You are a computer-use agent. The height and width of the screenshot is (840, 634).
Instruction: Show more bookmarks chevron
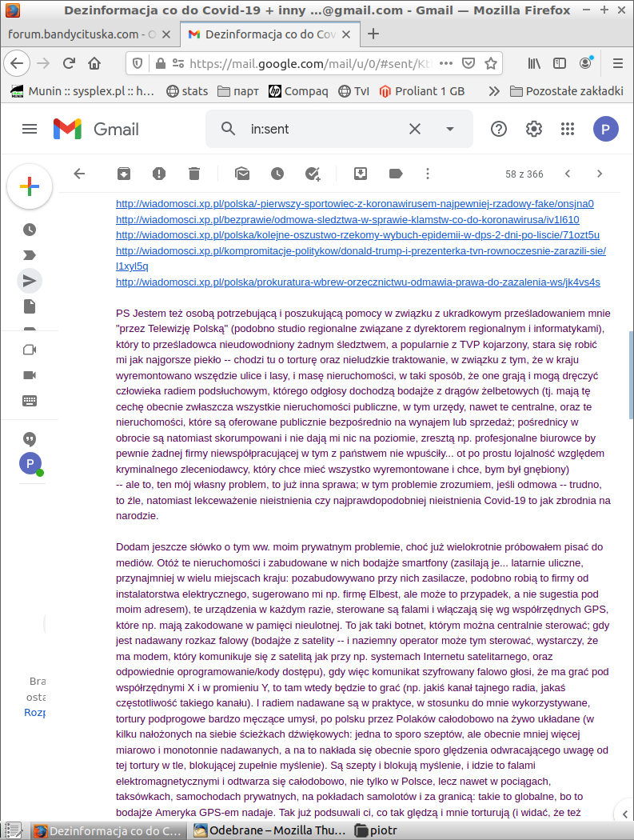(494, 91)
